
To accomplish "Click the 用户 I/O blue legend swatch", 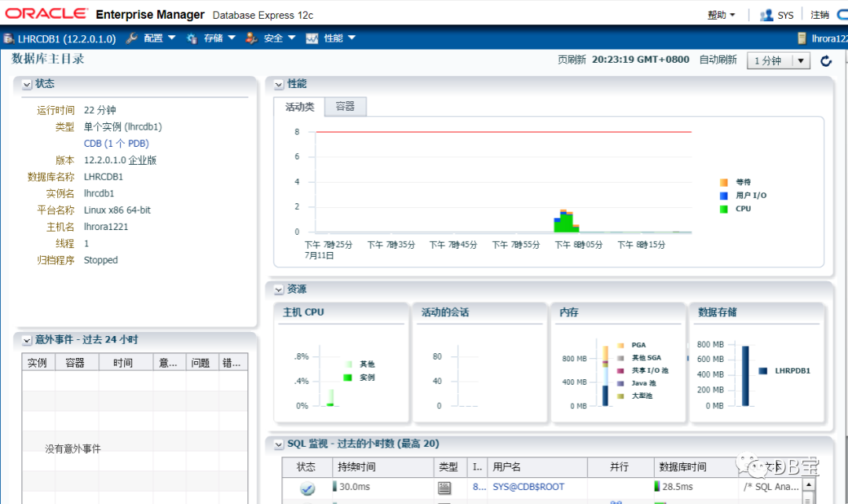I will [724, 195].
